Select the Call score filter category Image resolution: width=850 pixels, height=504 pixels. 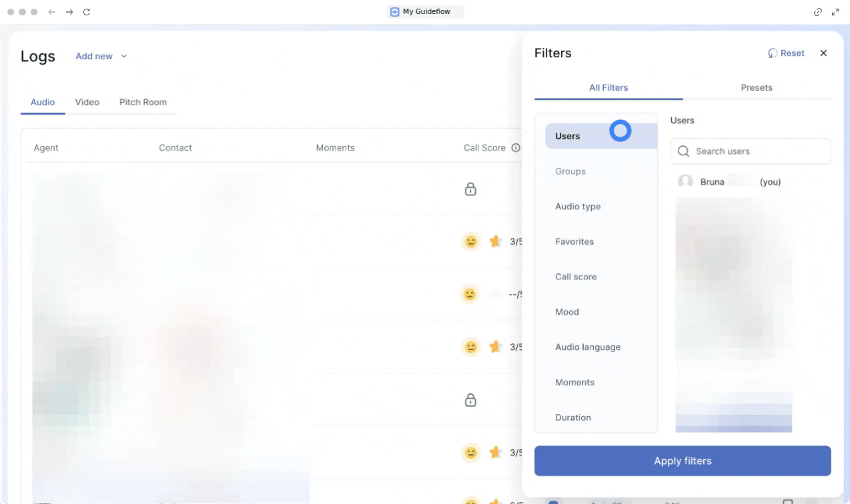click(576, 277)
